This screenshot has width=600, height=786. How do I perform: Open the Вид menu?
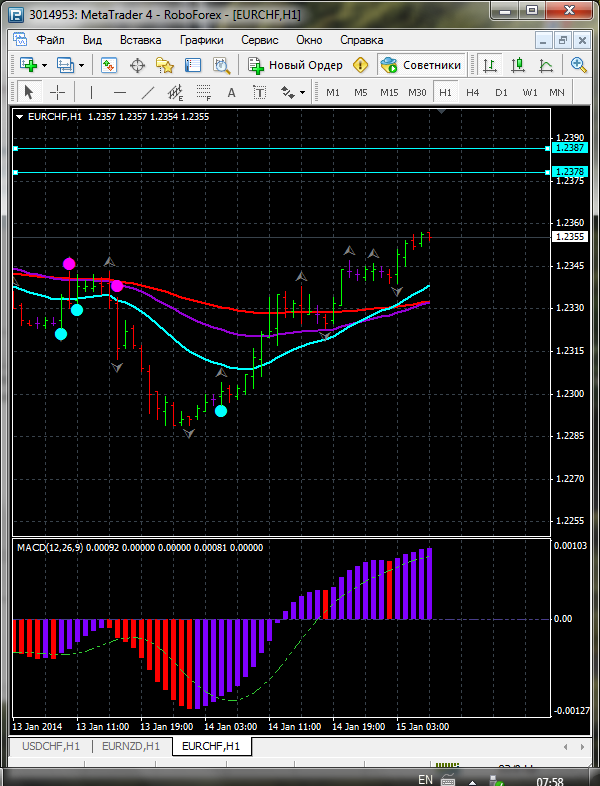click(x=92, y=40)
